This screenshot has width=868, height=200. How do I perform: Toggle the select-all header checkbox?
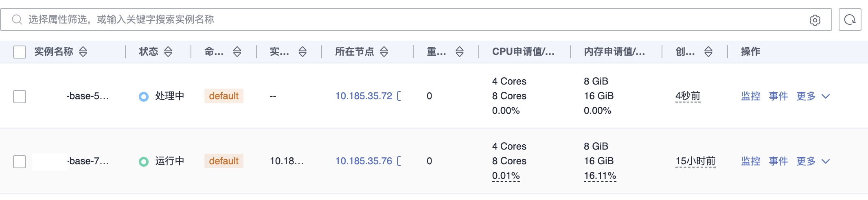click(x=20, y=52)
